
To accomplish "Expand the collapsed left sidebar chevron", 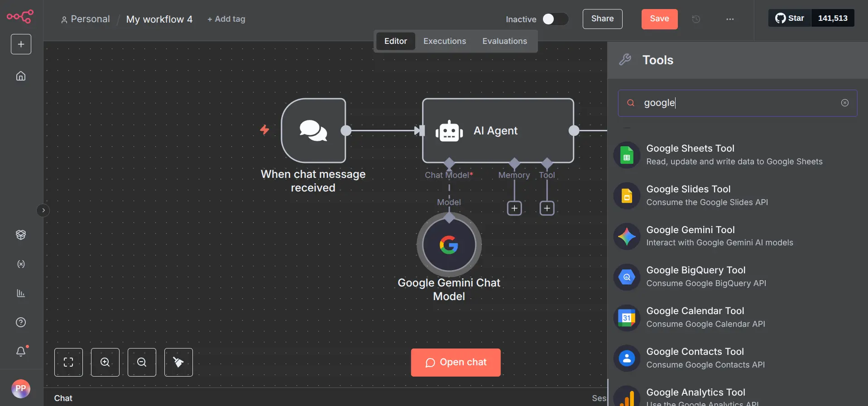I will pos(43,210).
